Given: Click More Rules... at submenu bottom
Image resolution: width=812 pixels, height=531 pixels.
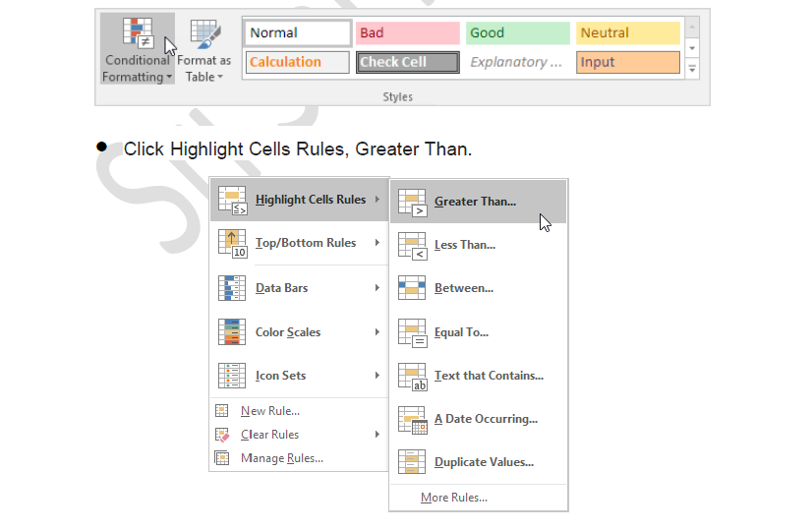Looking at the screenshot, I should click(453, 498).
